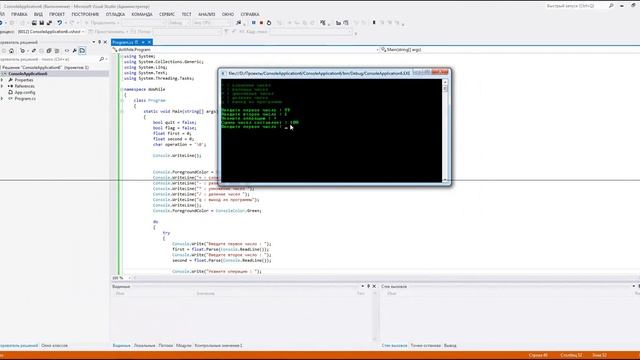This screenshot has width=640, height=360.
Task: Click the Undo toolbar icon
Action: [60, 23]
